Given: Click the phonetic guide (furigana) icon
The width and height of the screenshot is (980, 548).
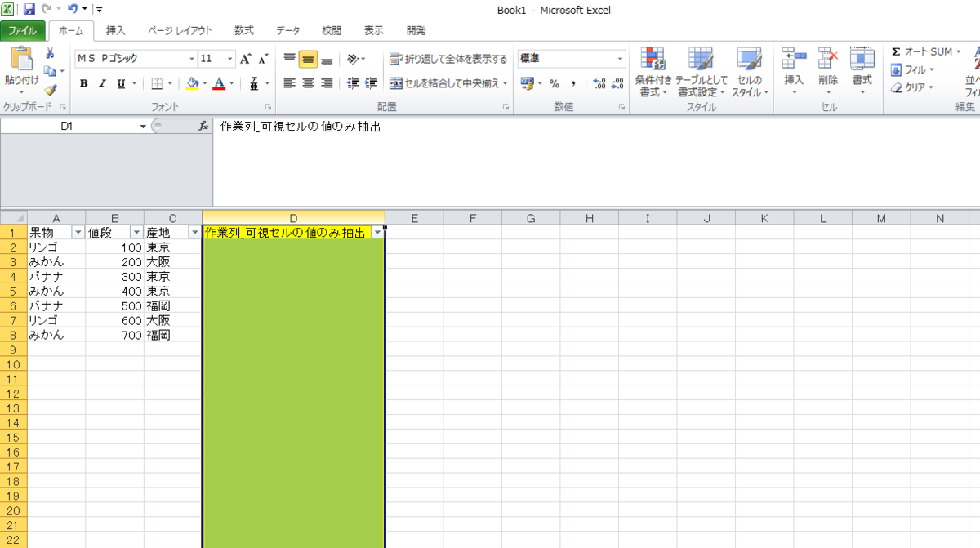Looking at the screenshot, I should coord(255,83).
